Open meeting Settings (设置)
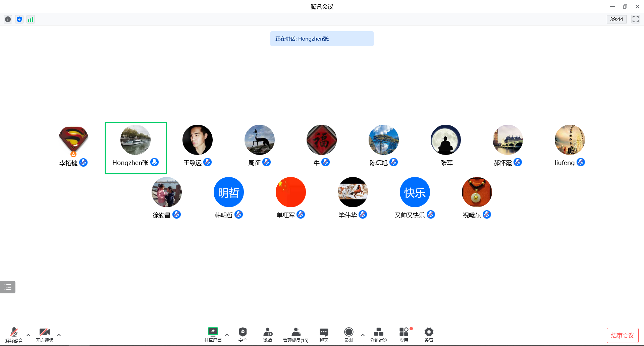The image size is (644, 346). (x=429, y=335)
